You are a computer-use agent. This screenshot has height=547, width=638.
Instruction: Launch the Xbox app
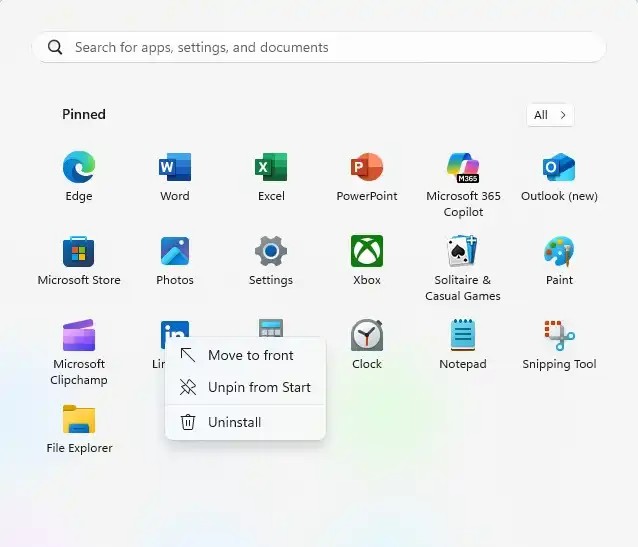367,252
